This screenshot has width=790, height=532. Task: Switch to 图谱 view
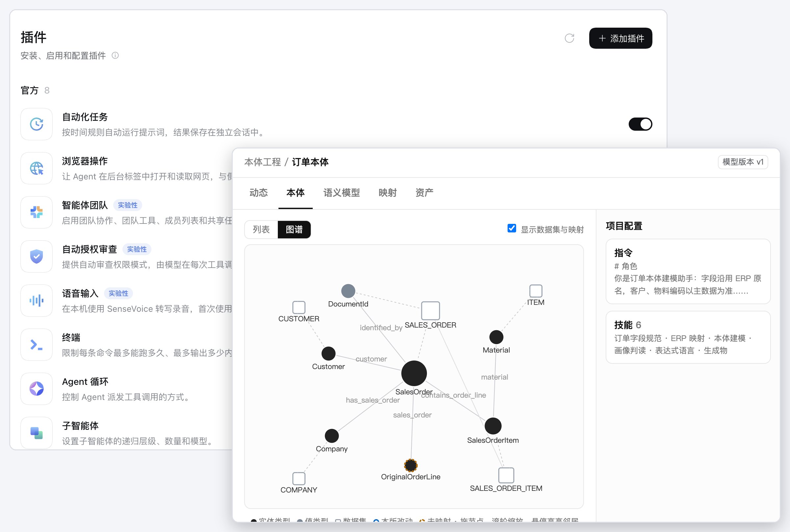pyautogui.click(x=294, y=229)
